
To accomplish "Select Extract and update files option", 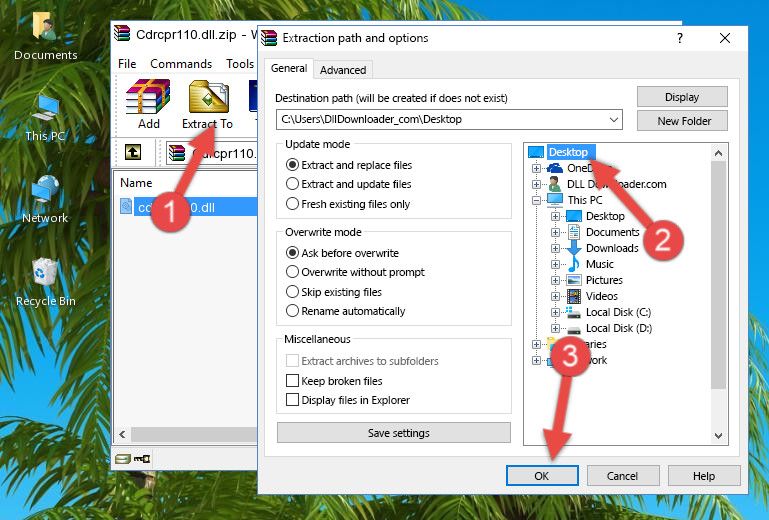I will [x=292, y=184].
